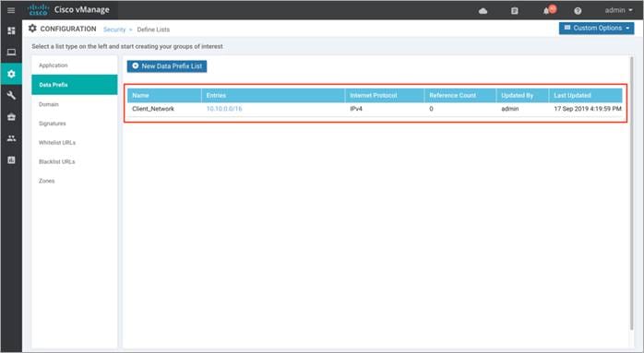Viewport: 644px width, 353px height.
Task: Sort by Last Updated column header
Action: tap(586, 95)
